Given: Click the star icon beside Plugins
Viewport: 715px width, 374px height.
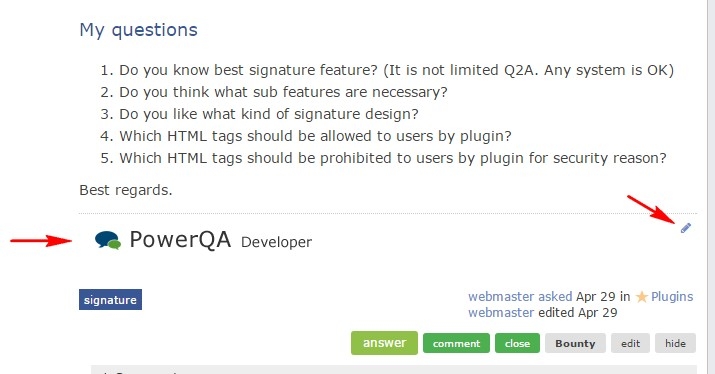Looking at the screenshot, I should [642, 297].
